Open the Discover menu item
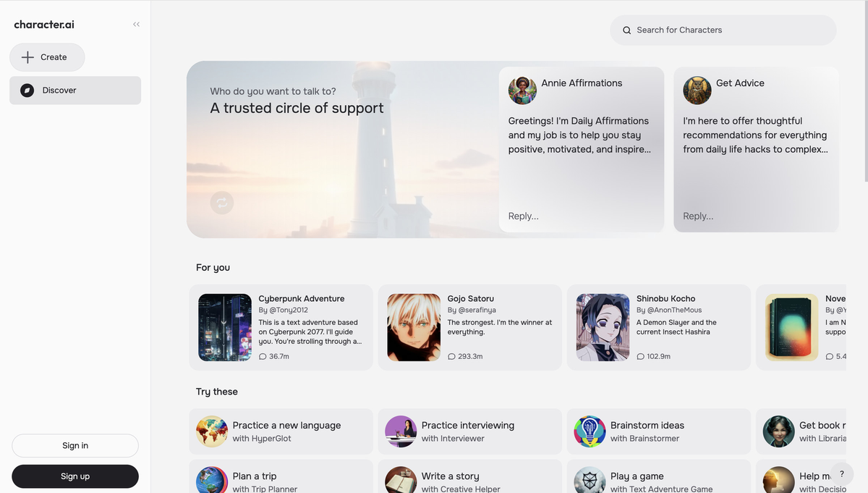This screenshot has width=868, height=493. (75, 90)
